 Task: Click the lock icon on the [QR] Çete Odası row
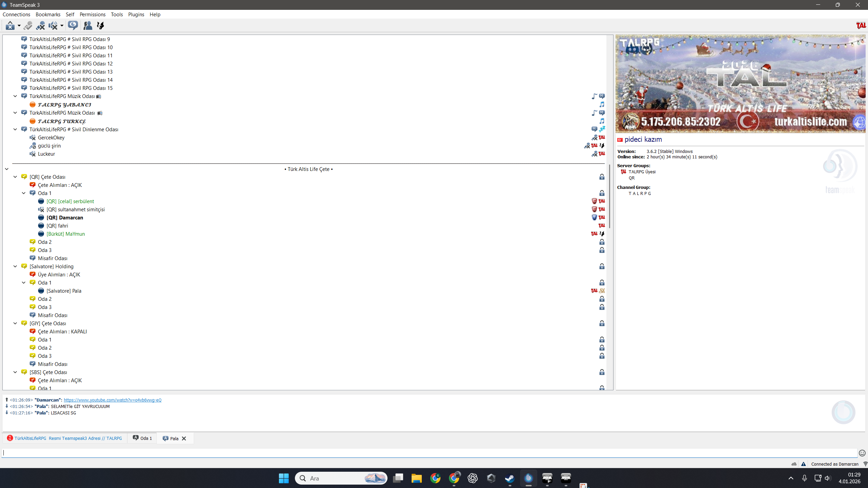tap(602, 177)
